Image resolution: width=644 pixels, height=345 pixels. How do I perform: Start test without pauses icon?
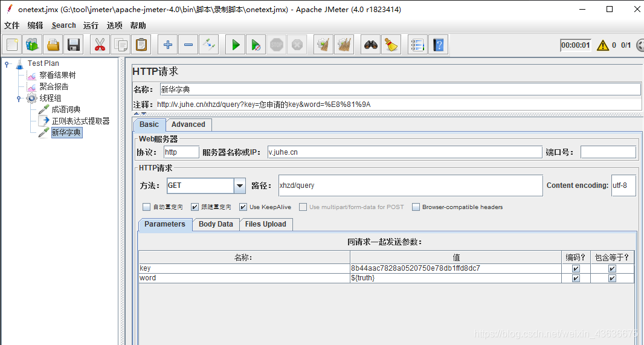256,44
